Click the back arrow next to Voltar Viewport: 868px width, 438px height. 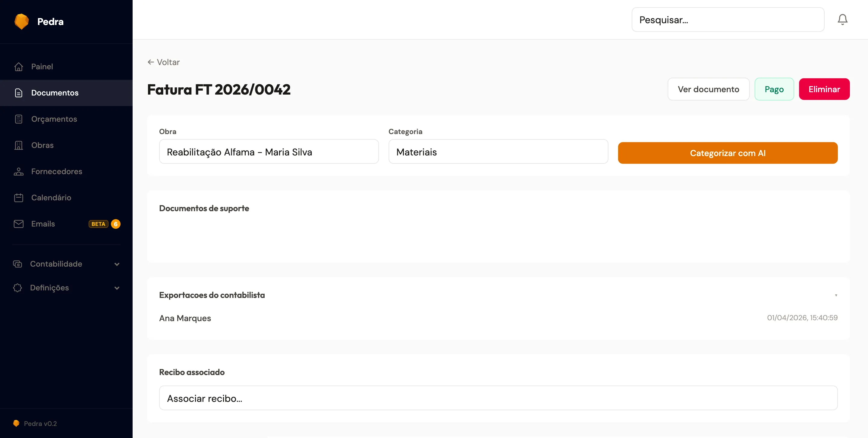(x=151, y=62)
